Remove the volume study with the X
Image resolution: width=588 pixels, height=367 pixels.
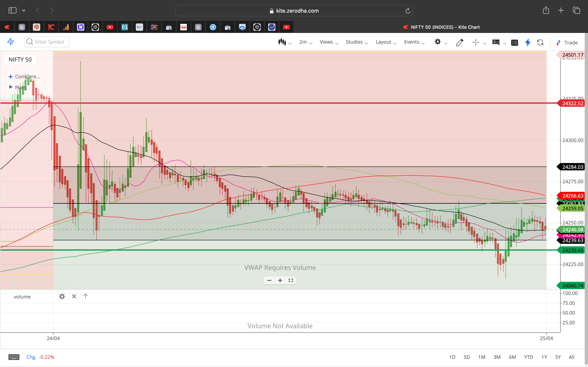coord(74,296)
